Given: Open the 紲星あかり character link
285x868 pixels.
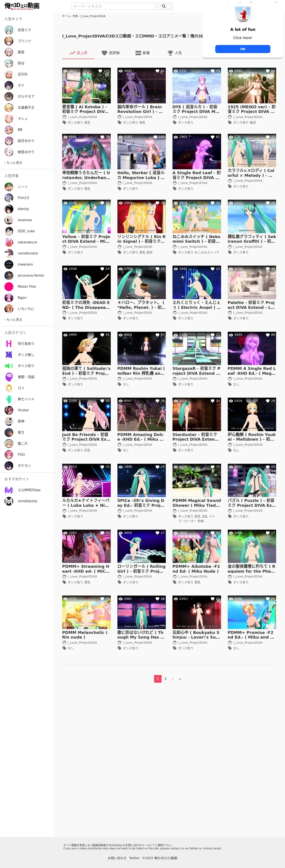Looking at the screenshot, I should point(26,152).
